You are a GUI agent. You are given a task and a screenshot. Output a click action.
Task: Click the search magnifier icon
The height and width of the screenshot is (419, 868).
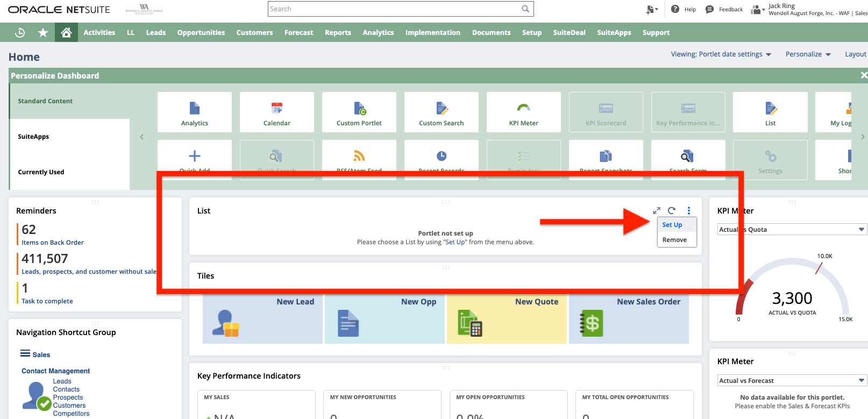(x=525, y=9)
